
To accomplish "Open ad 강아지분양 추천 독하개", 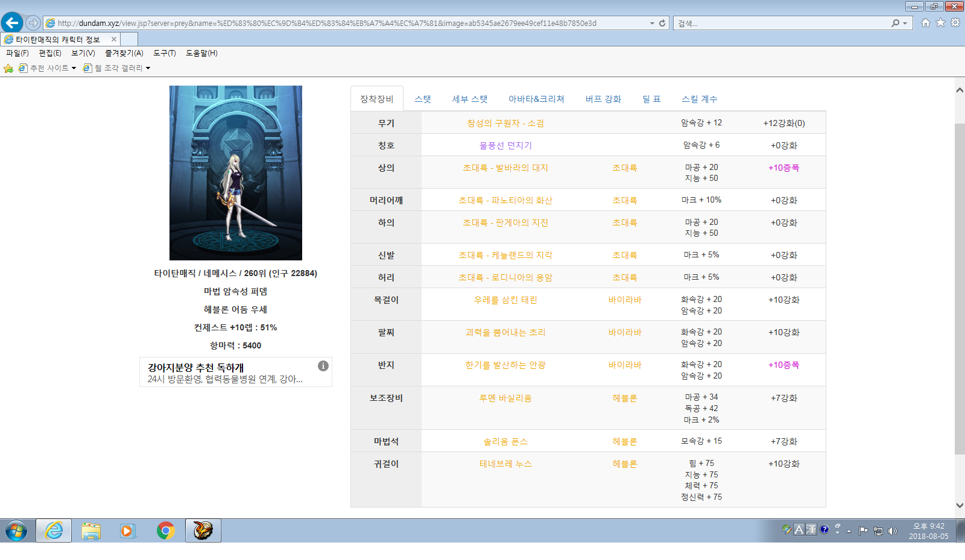I will point(196,367).
